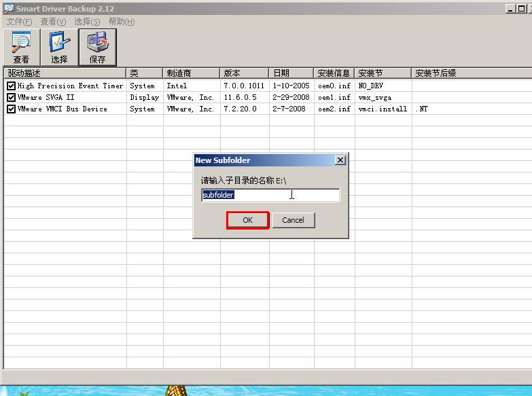Image resolution: width=532 pixels, height=396 pixels.
Task: Sort by 安装节后缀 column header
Action: [472, 73]
